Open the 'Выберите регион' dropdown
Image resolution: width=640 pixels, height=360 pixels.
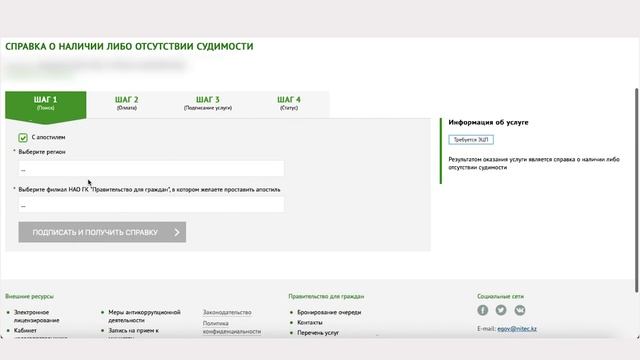(x=151, y=169)
